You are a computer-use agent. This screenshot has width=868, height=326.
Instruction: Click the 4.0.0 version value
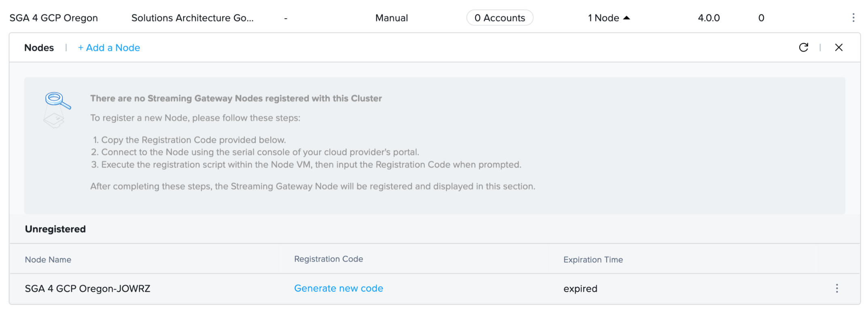click(x=709, y=18)
